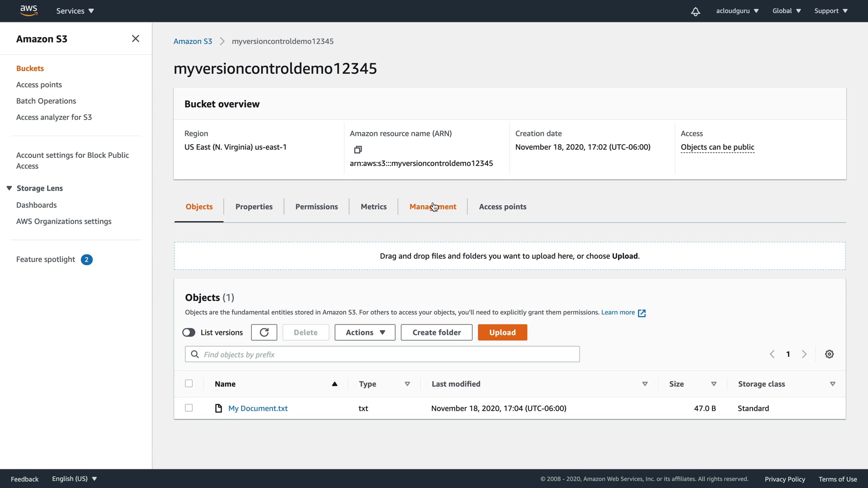
Task: Switch to the Management tab
Action: 433,206
